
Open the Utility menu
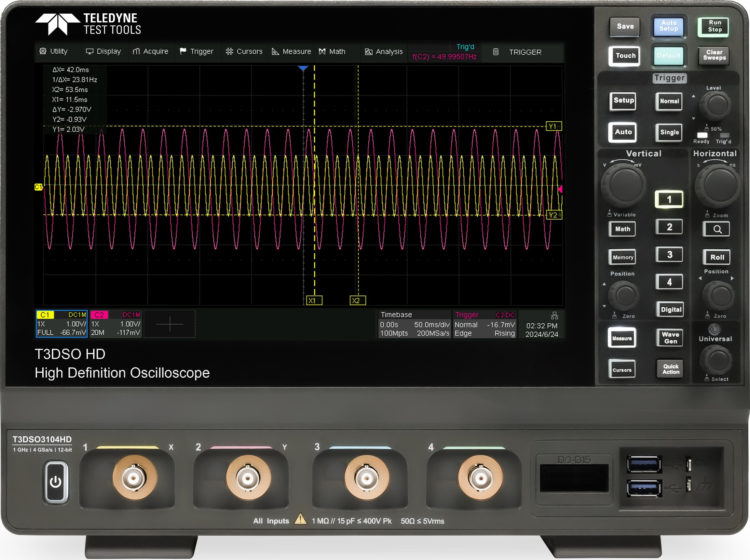[x=54, y=51]
